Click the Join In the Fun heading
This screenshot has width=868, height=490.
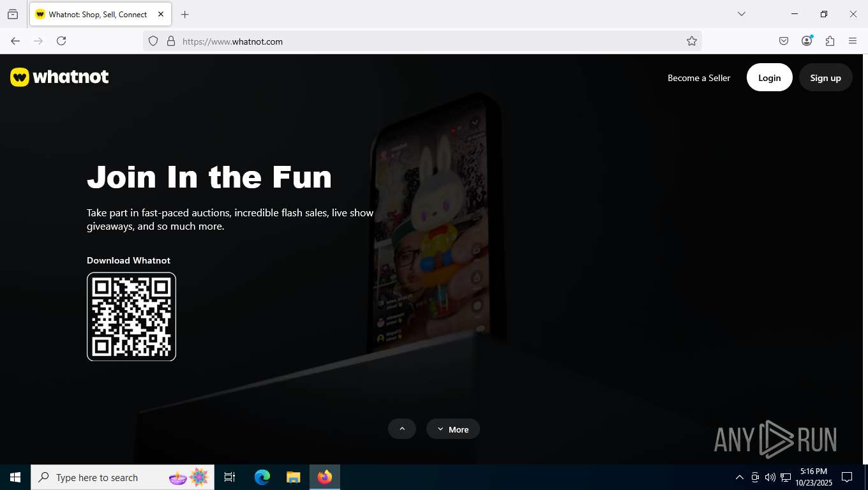209,177
